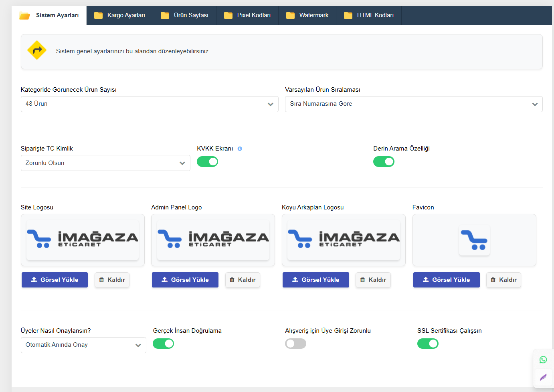Click the info icon beside KVKK Ekranı
The width and height of the screenshot is (554, 392).
pos(240,149)
